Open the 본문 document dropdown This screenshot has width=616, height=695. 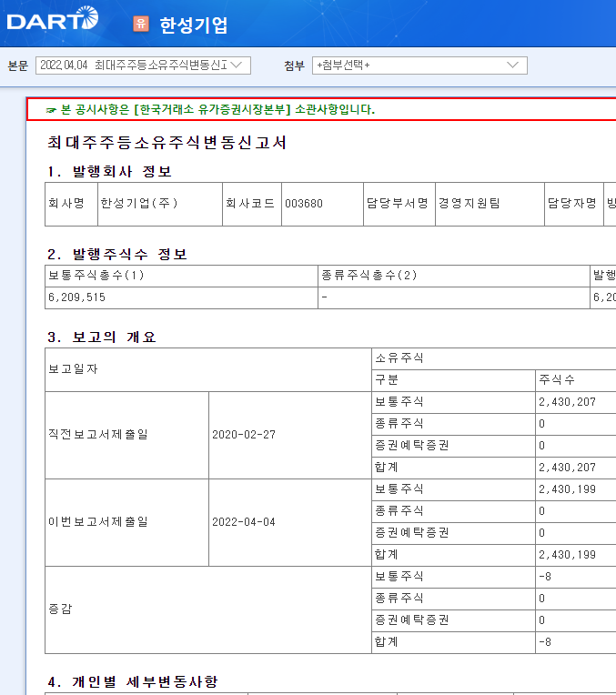[143, 65]
